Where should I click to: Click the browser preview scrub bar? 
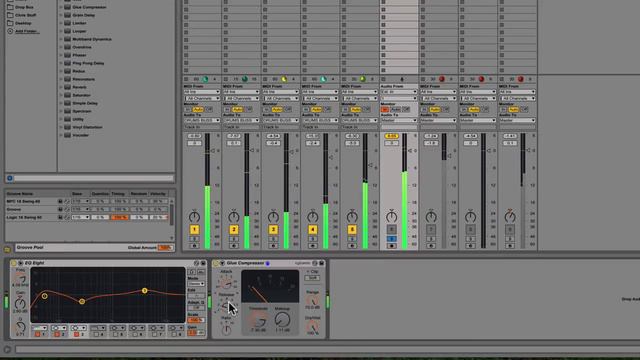(94, 178)
